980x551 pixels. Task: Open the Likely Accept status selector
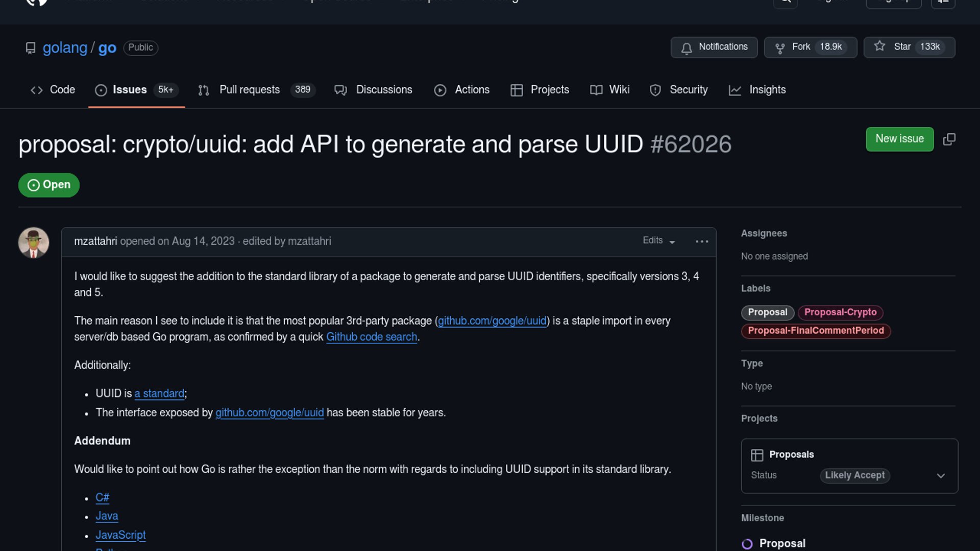[x=854, y=475]
